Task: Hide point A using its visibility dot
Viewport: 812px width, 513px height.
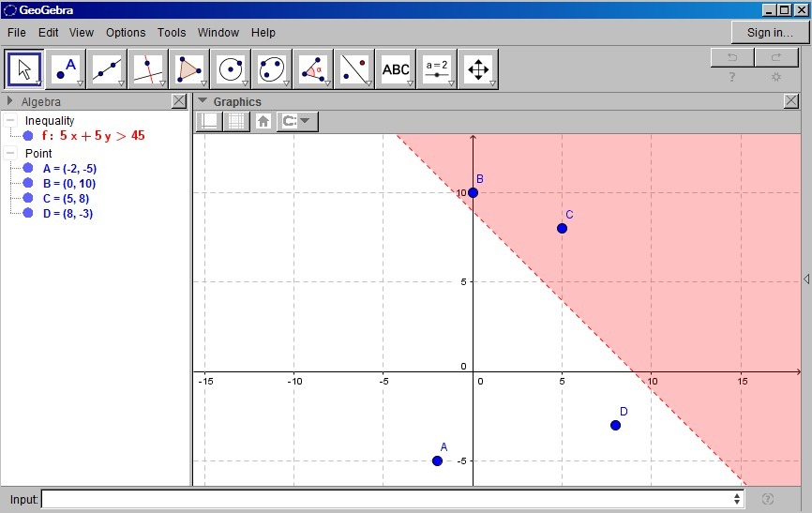Action: point(28,168)
